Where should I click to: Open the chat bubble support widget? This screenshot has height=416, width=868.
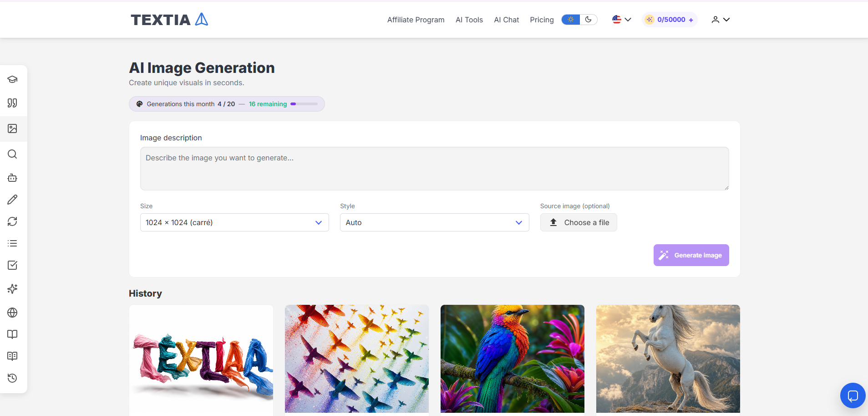(853, 395)
